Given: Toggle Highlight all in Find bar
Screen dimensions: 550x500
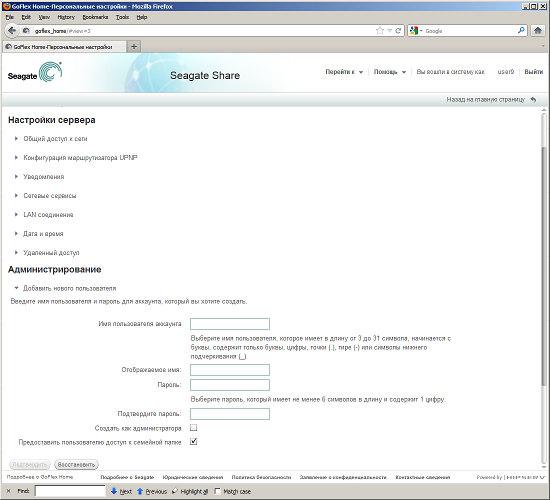Looking at the screenshot, I should 190,492.
